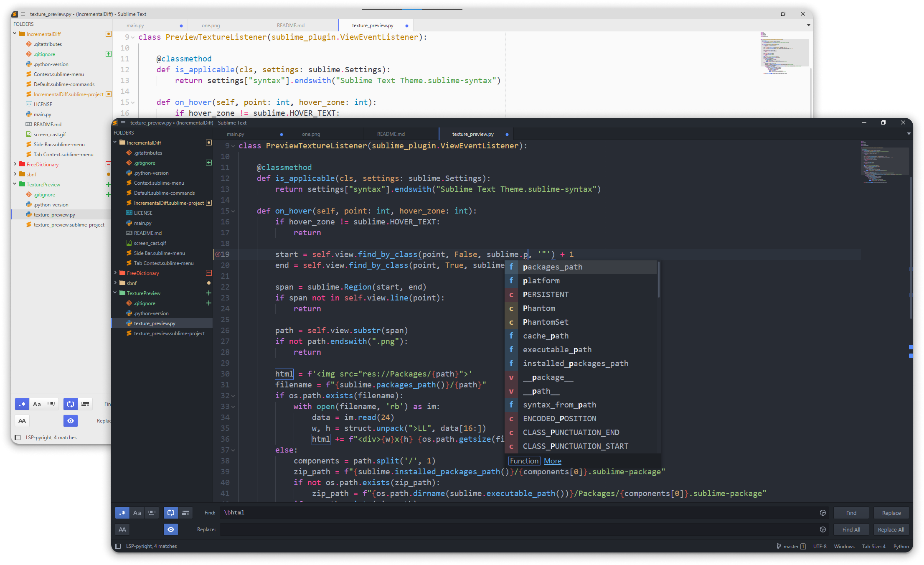Image resolution: width=924 pixels, height=565 pixels.
Task: Click autocomplete popup scrollbar thumb
Action: (659, 279)
